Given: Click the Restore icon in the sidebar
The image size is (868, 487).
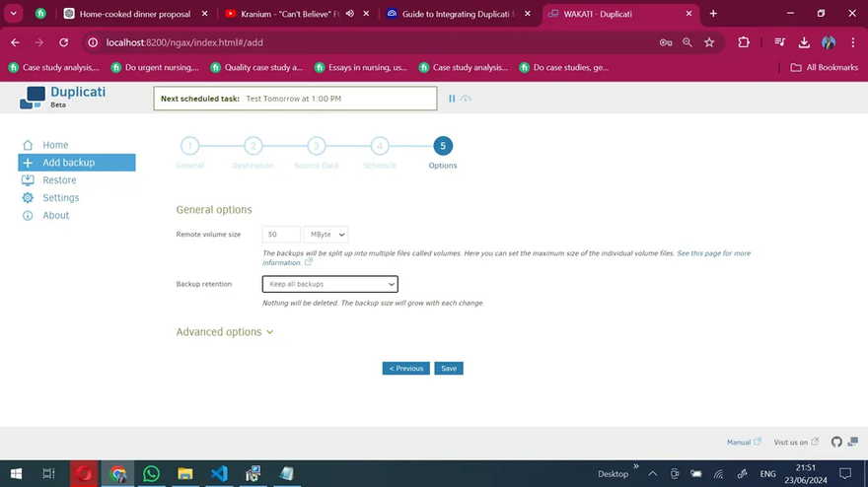Looking at the screenshot, I should pos(28,180).
